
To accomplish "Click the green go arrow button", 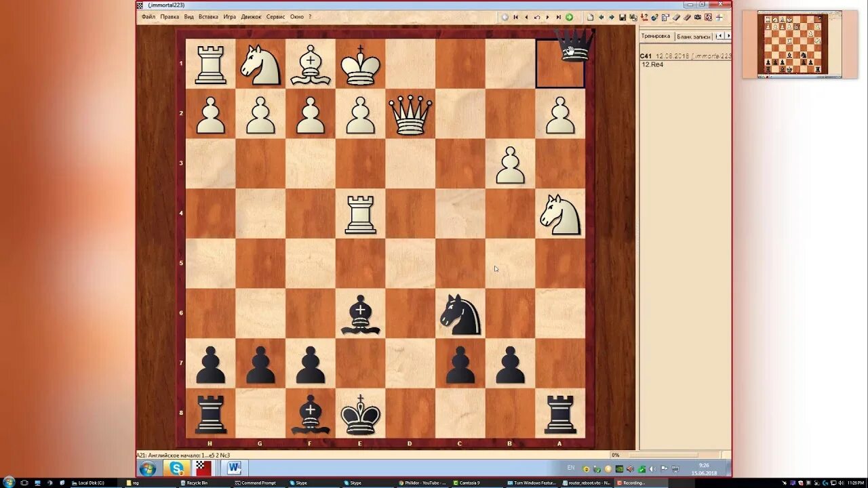I will click(x=569, y=17).
